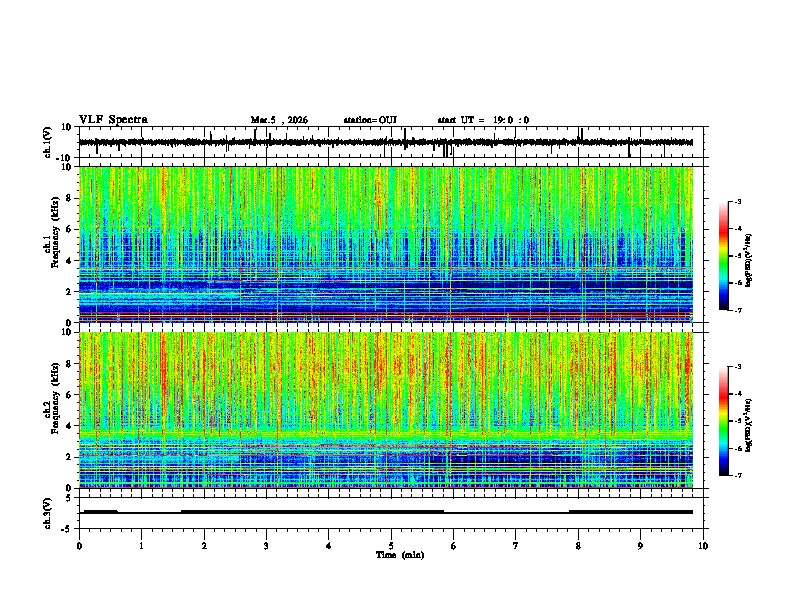792x612 pixels.
Task: Click the '-3' value on ch.1 color bar
Action: (x=737, y=201)
